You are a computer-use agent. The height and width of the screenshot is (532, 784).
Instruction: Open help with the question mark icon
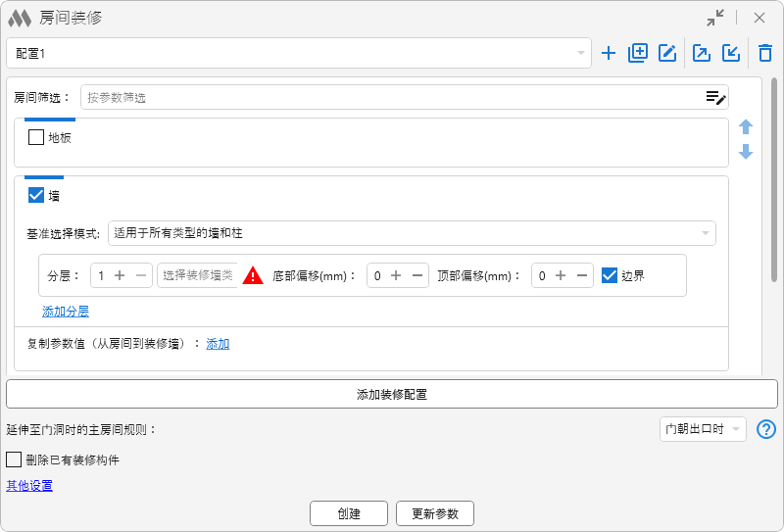click(x=766, y=429)
